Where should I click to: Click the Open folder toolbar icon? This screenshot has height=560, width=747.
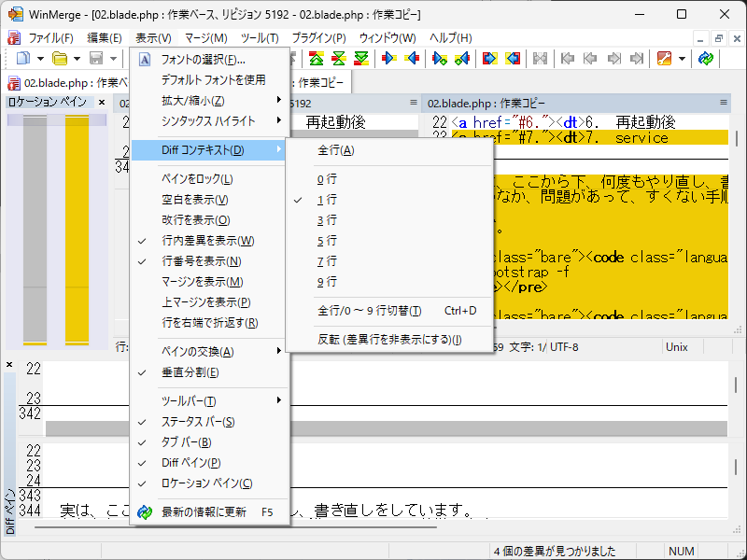(60, 59)
